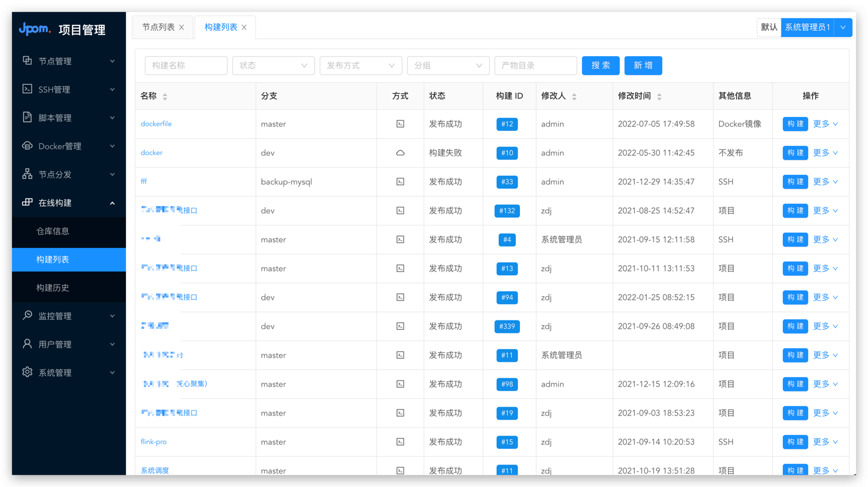Click 构建 button for build #33 row
The width and height of the screenshot is (868, 487).
click(795, 182)
